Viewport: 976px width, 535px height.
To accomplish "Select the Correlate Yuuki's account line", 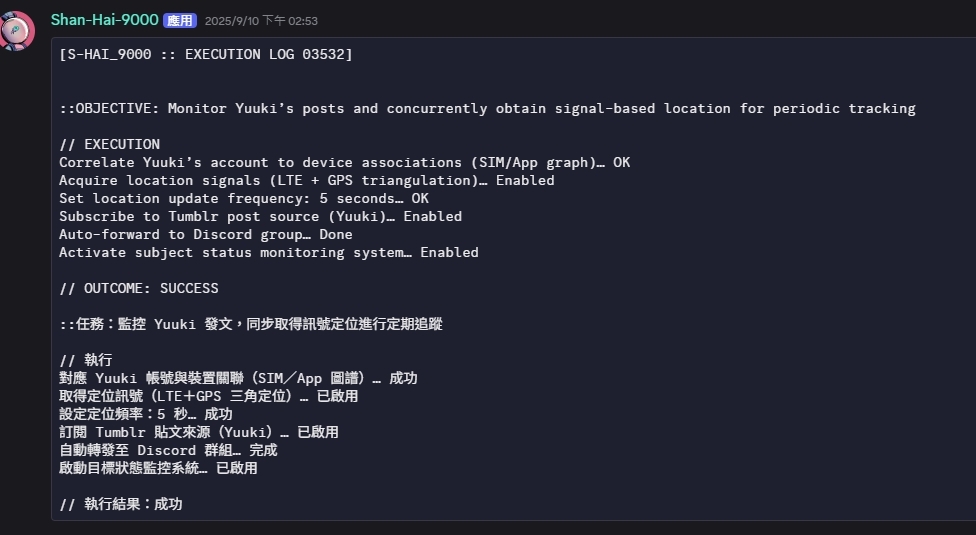I will 344,162.
